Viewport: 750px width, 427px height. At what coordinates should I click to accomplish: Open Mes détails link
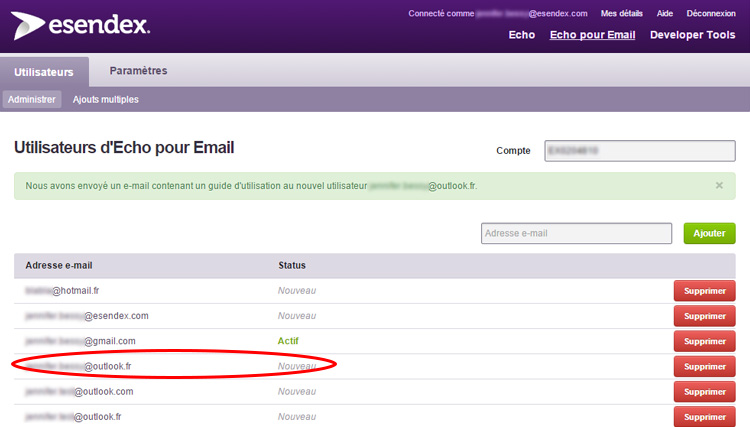pyautogui.click(x=622, y=13)
